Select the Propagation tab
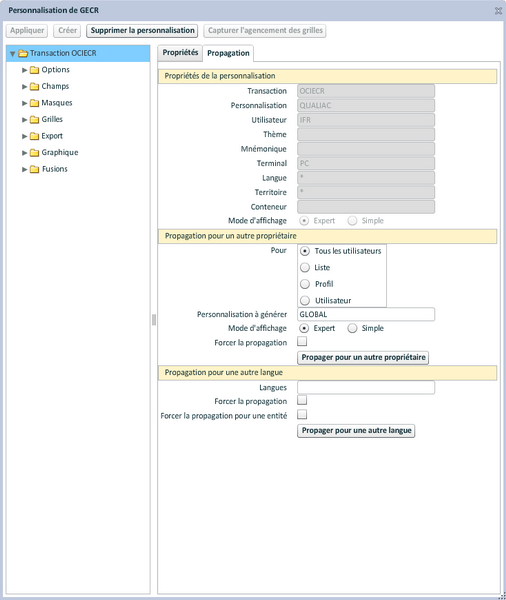This screenshot has height=600, width=506. (x=228, y=54)
